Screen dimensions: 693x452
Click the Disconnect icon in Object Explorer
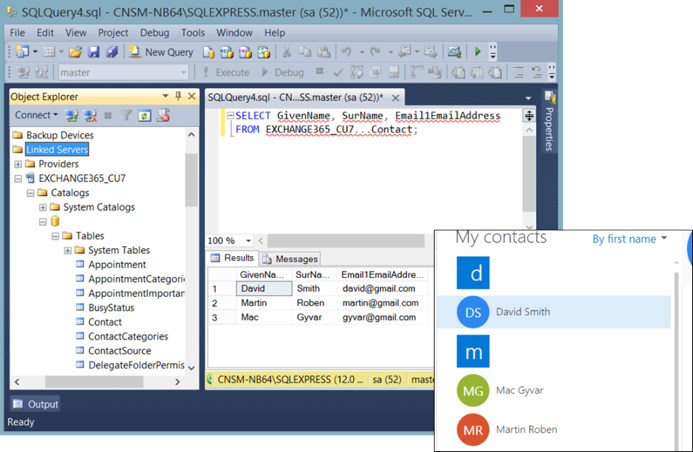[x=90, y=116]
